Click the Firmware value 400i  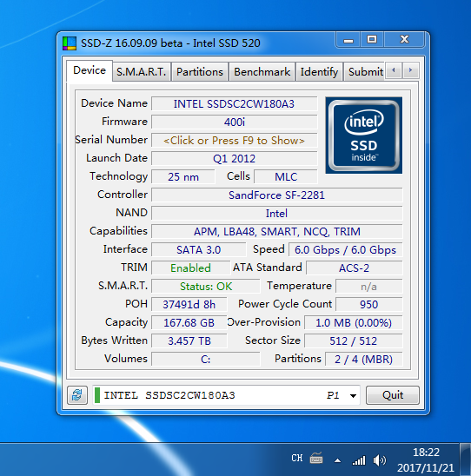pyautogui.click(x=234, y=122)
